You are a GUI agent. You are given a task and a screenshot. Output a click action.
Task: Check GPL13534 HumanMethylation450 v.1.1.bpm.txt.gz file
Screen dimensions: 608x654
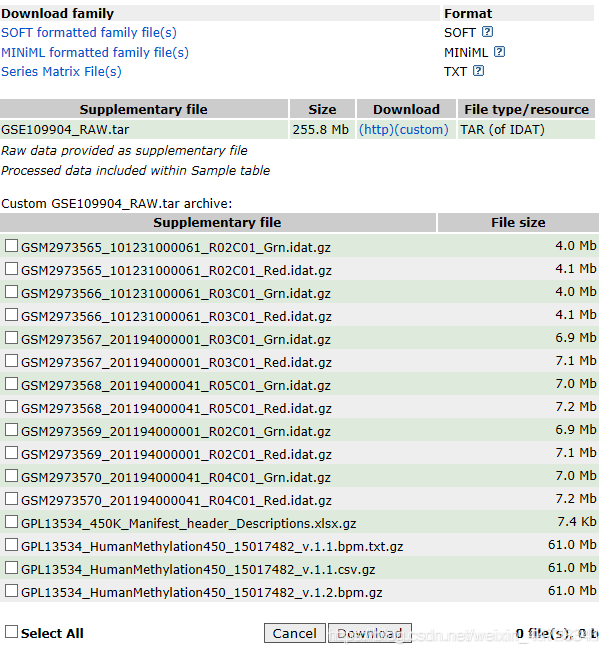point(11,544)
